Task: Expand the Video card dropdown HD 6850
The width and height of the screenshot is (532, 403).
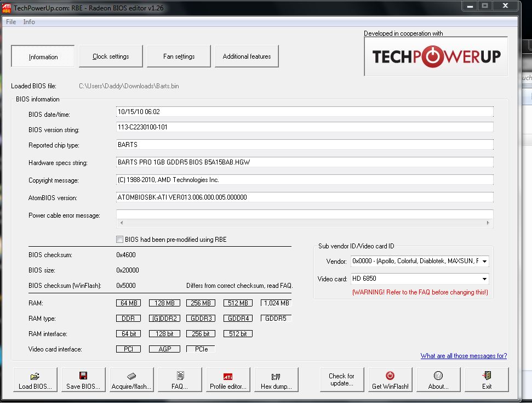Action: (x=484, y=279)
